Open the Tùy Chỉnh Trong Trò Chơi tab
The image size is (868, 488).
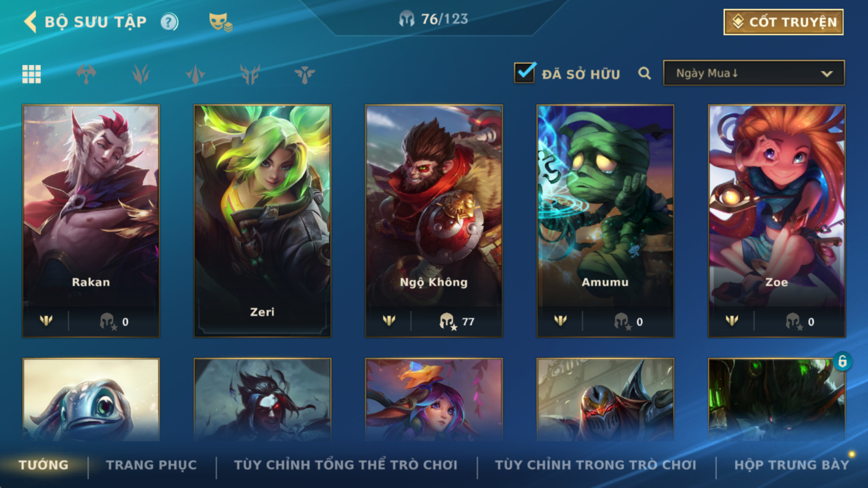pyautogui.click(x=596, y=465)
